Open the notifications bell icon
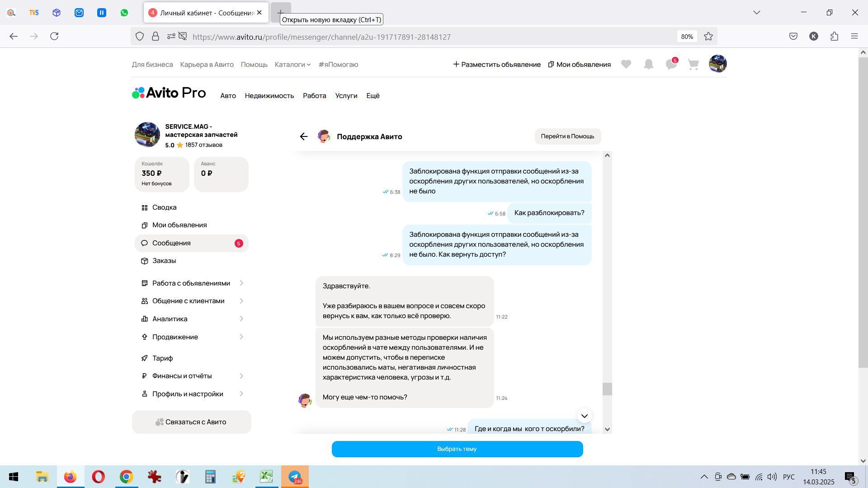The image size is (868, 488). (649, 65)
